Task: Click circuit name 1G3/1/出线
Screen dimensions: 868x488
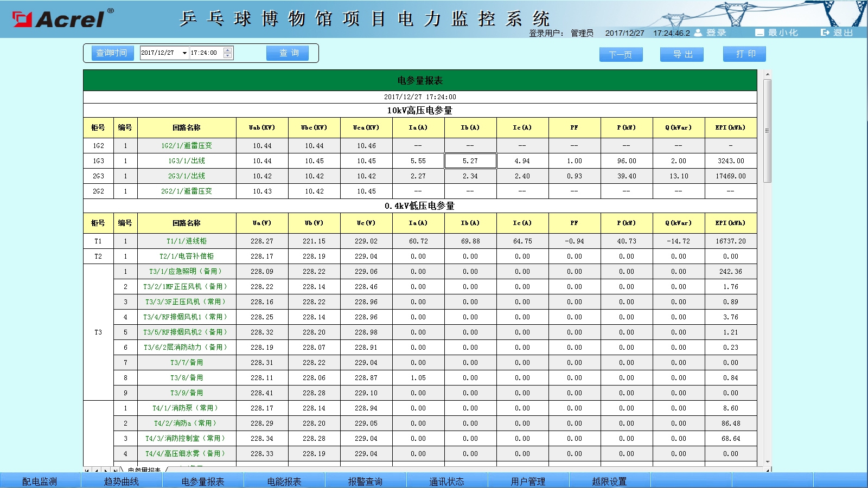Action: click(x=187, y=160)
